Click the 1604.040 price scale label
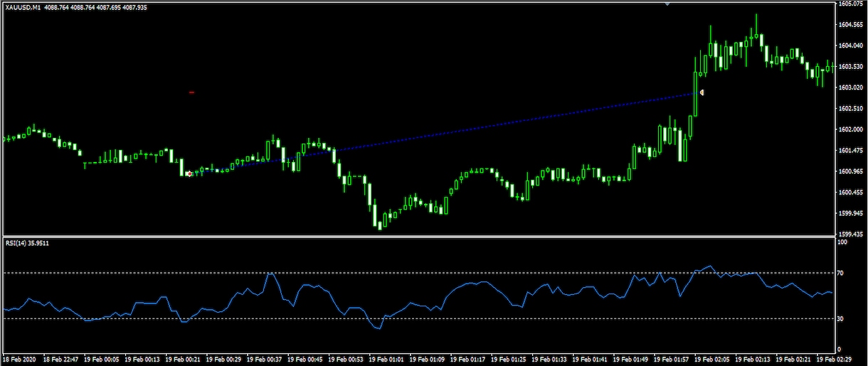 point(851,45)
